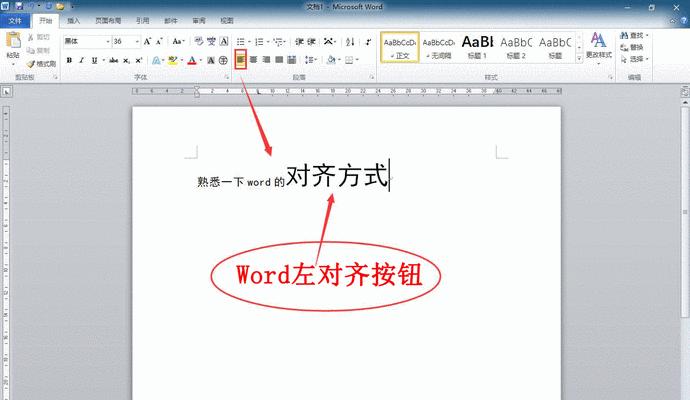Click the Phonetic Guide (拼音) icon

click(211, 41)
